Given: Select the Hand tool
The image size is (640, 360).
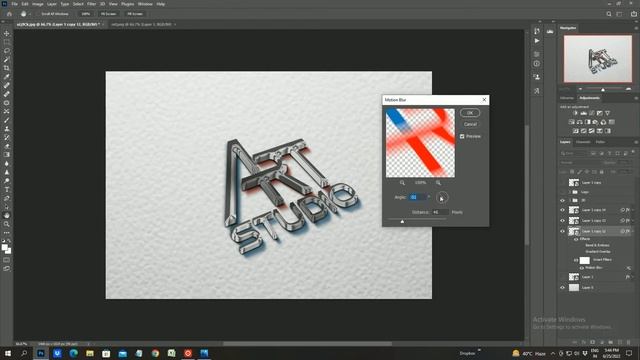Looking at the screenshot, I should click(x=7, y=215).
